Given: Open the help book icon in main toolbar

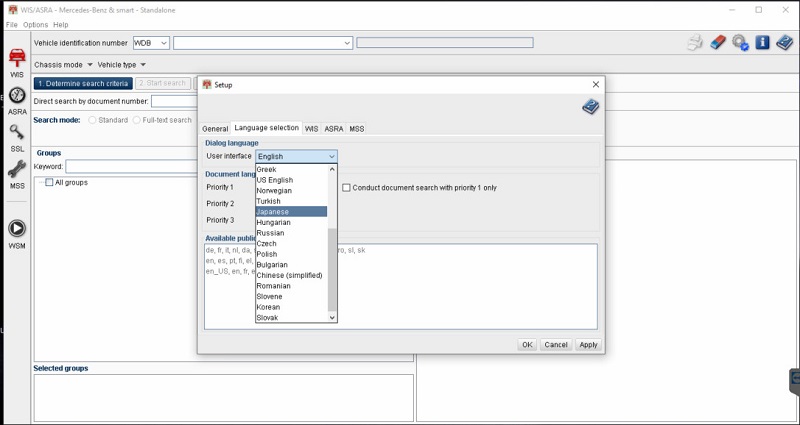Looking at the screenshot, I should 785,42.
